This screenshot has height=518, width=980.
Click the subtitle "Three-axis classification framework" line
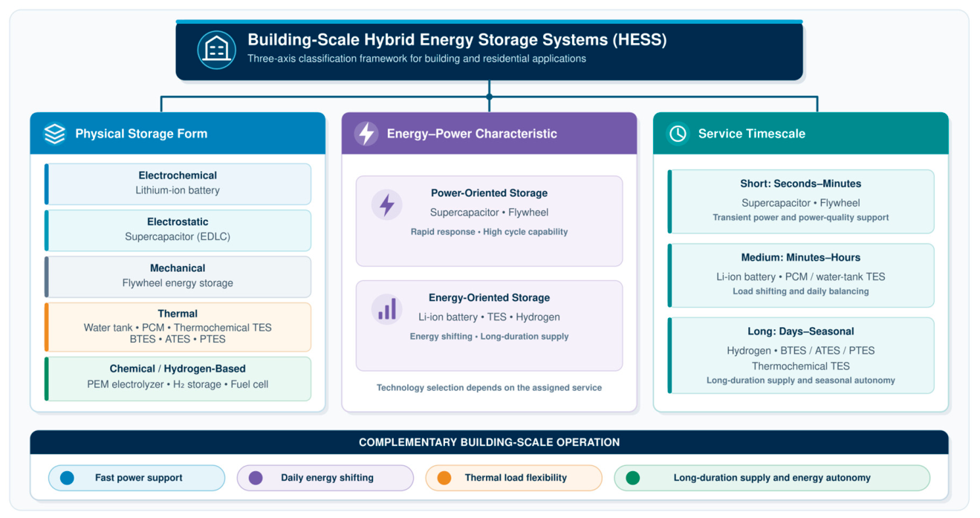(417, 59)
